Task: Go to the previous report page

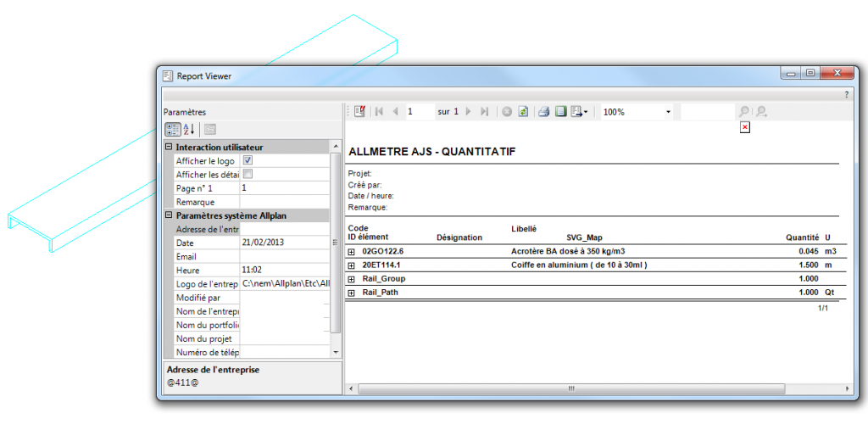Action: click(x=395, y=111)
